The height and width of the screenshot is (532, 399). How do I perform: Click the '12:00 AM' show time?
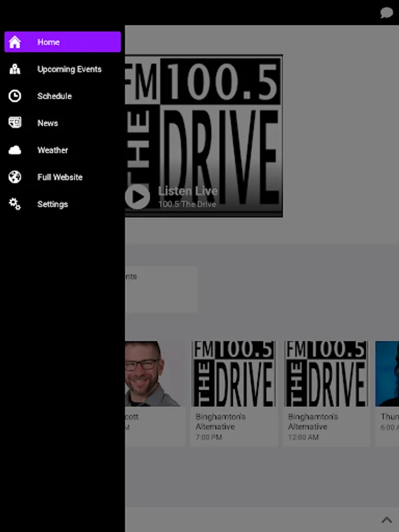click(x=303, y=437)
